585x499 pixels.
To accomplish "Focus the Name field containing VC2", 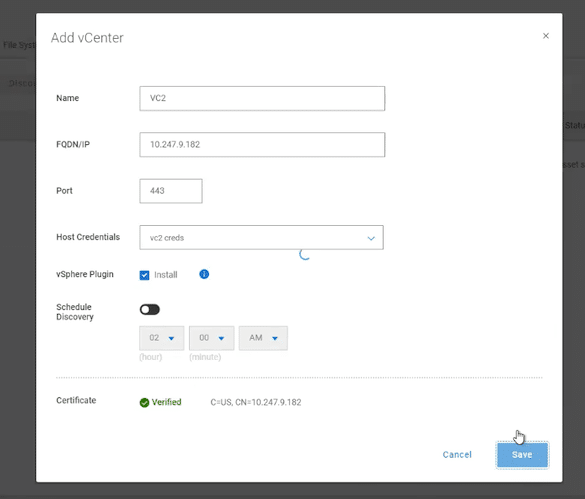I will click(262, 99).
